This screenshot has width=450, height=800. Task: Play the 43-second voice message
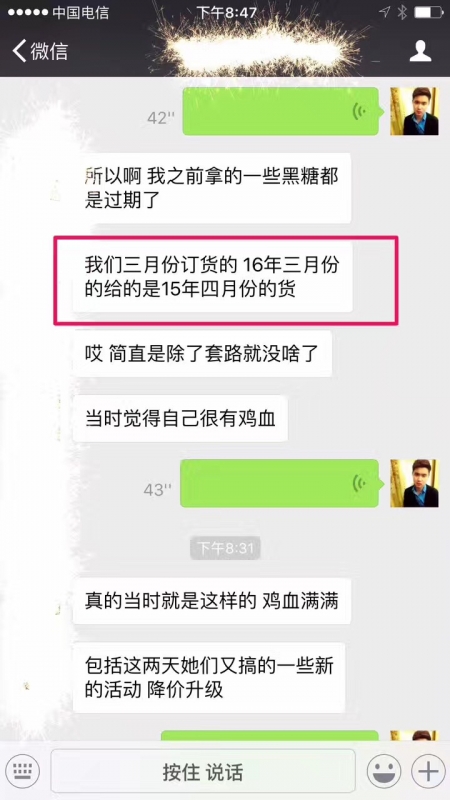tap(282, 483)
